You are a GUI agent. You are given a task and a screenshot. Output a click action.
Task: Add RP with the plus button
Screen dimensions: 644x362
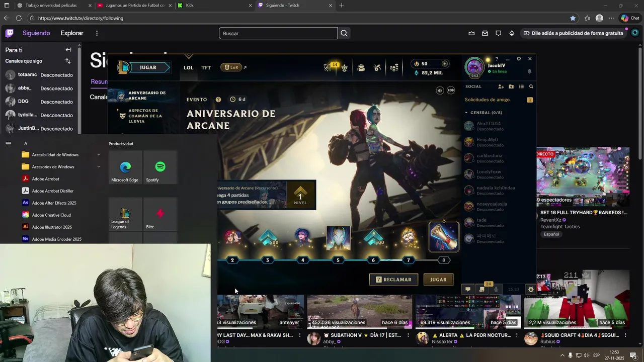point(444,64)
